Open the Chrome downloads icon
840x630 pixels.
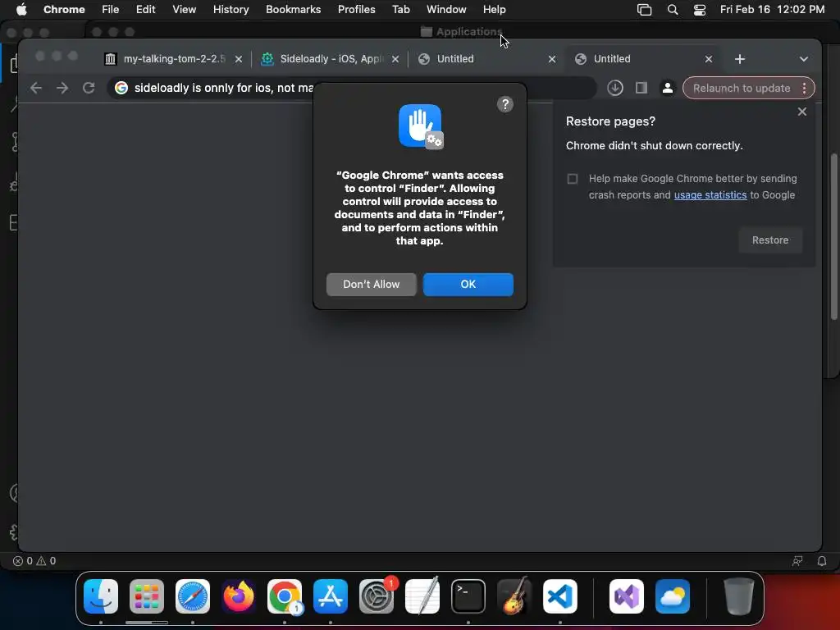615,88
